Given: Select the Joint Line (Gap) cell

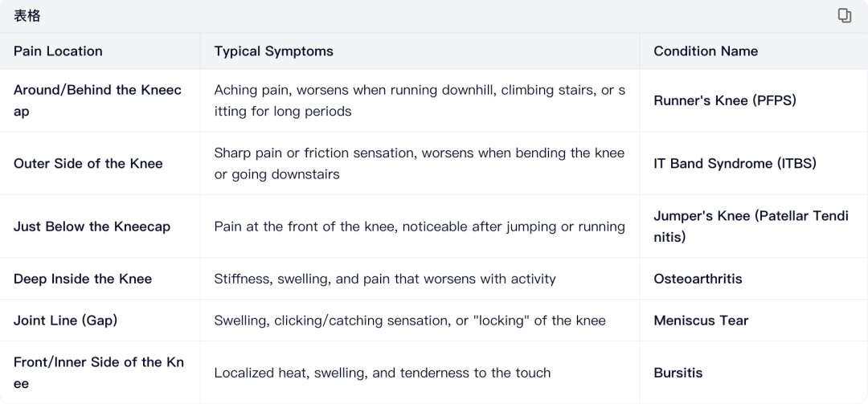Looking at the screenshot, I should tap(65, 320).
